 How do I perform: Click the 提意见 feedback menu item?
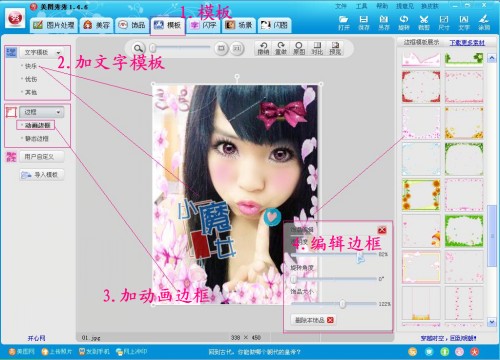coord(405,6)
